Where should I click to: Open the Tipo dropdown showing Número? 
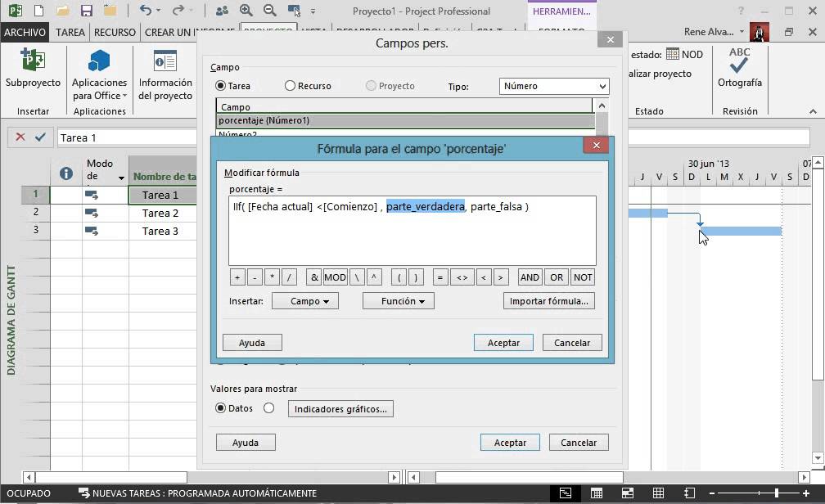pyautogui.click(x=554, y=86)
